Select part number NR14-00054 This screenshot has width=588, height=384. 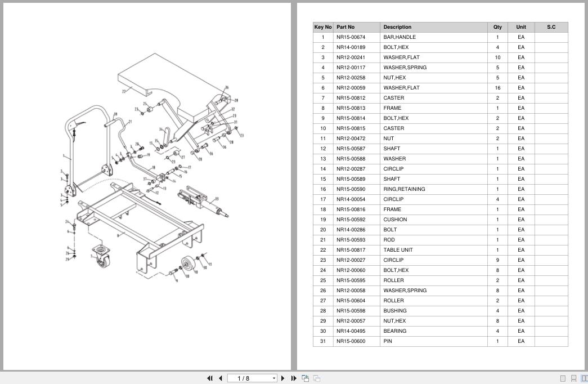point(351,199)
